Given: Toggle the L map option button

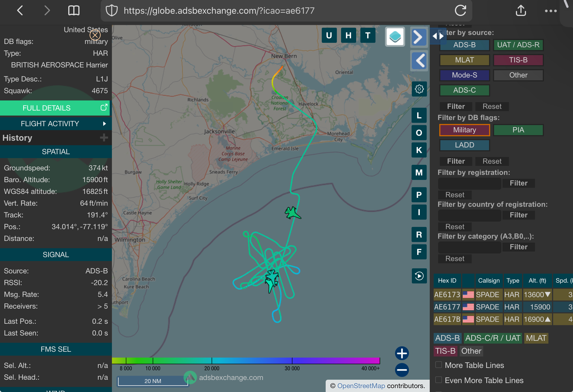Looking at the screenshot, I should pos(419,115).
